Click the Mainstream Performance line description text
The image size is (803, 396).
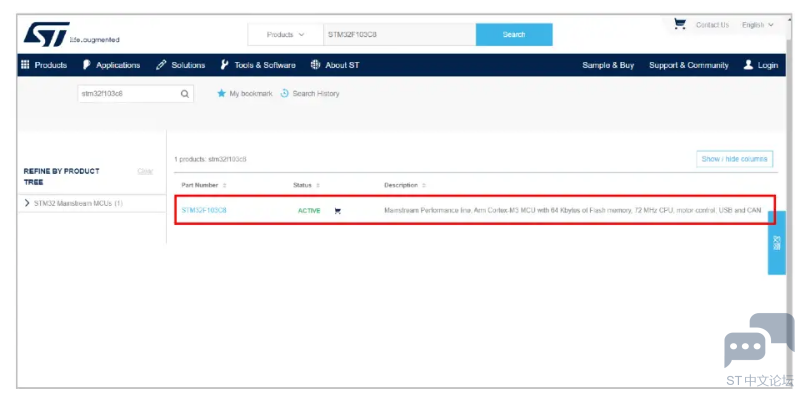[573, 211]
